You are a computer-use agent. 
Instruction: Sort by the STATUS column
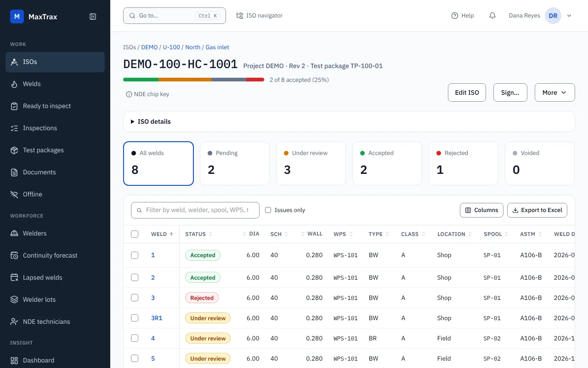point(198,234)
